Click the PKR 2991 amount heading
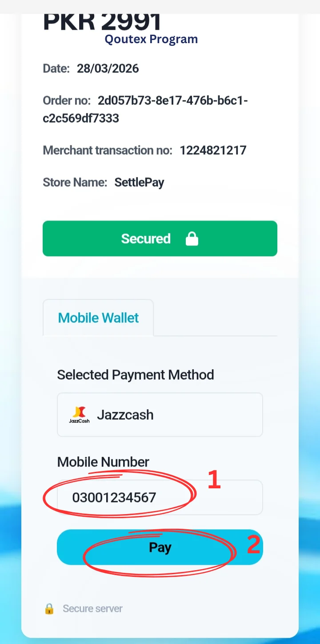Image resolution: width=320 pixels, height=644 pixels. click(102, 22)
